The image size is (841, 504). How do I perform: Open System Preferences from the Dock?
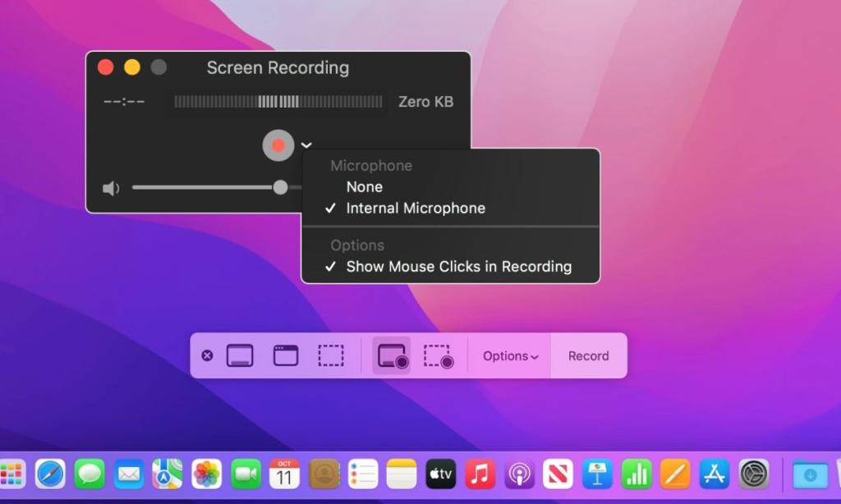point(753,474)
